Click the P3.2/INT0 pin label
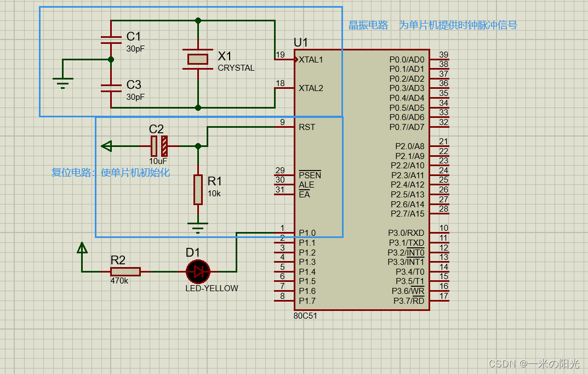Screen dimensions: 588x374 tap(406, 252)
